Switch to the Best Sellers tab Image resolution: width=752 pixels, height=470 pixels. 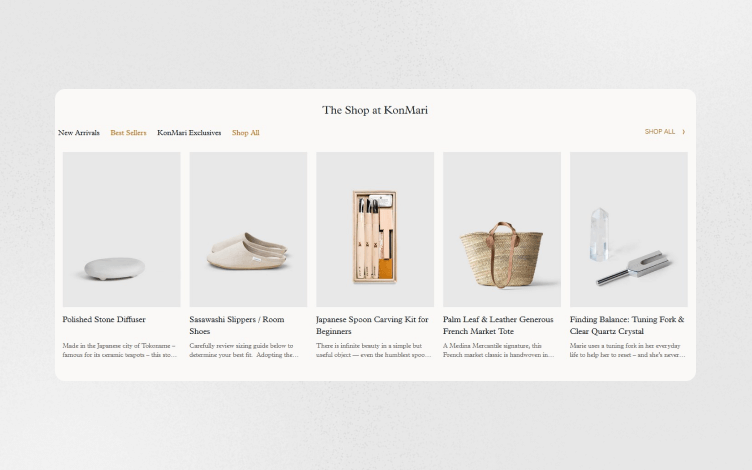tap(128, 133)
